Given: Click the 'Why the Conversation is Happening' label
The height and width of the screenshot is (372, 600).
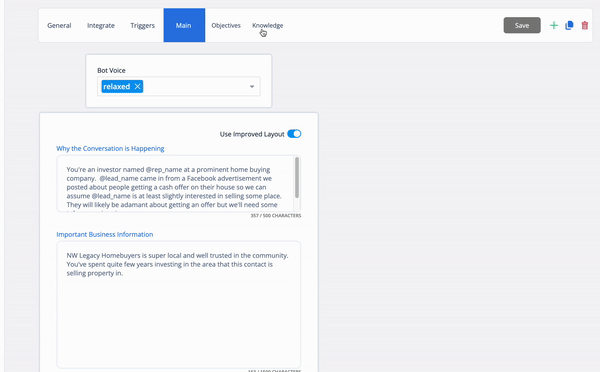Looking at the screenshot, I should 110,148.
